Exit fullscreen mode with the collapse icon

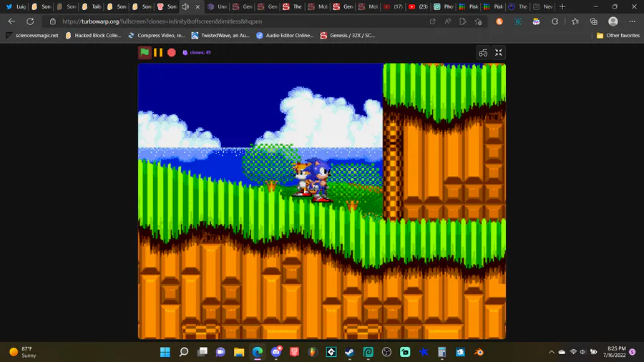tap(499, 52)
